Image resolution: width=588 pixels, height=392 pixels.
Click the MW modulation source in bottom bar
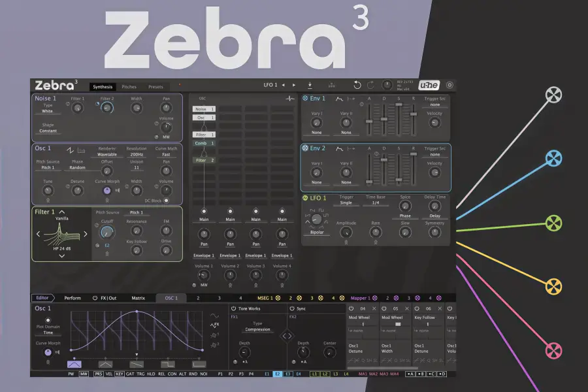click(x=84, y=374)
